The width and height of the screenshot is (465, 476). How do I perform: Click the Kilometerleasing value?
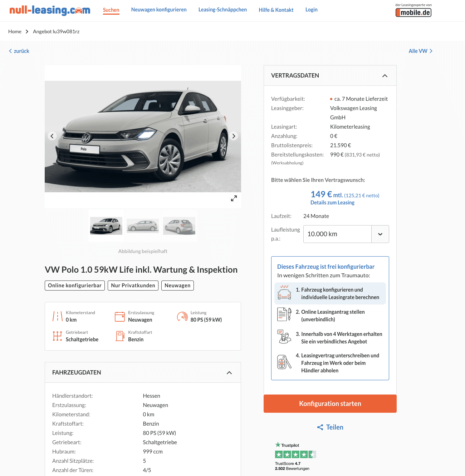click(x=350, y=127)
